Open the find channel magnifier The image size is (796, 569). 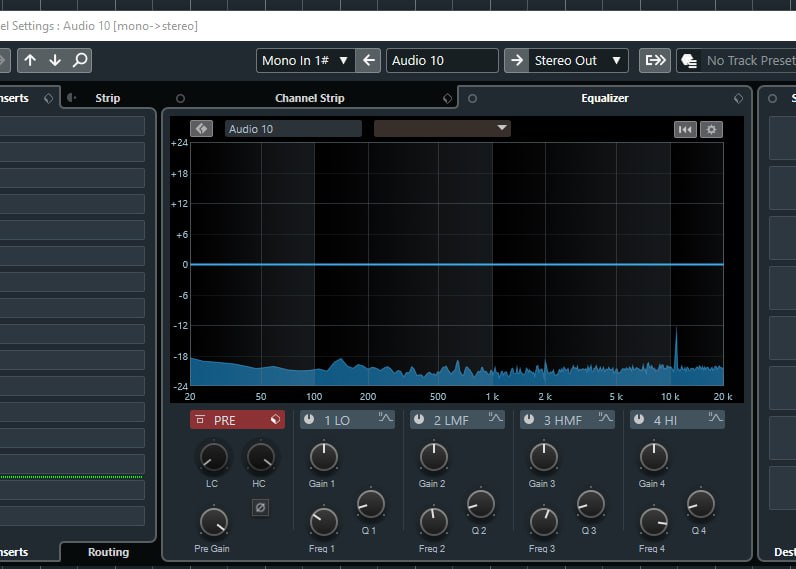pos(80,60)
